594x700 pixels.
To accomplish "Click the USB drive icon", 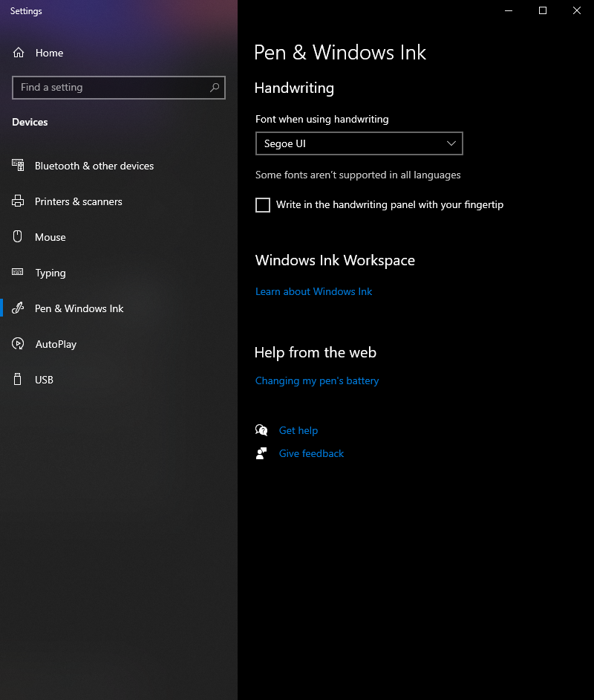I will pos(17,379).
